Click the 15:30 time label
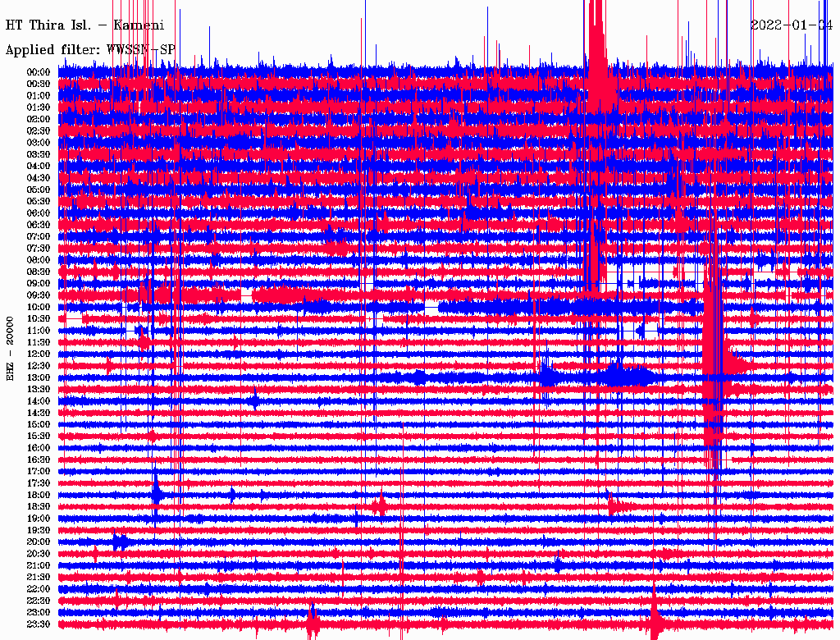This screenshot has width=840, height=640. tap(39, 437)
